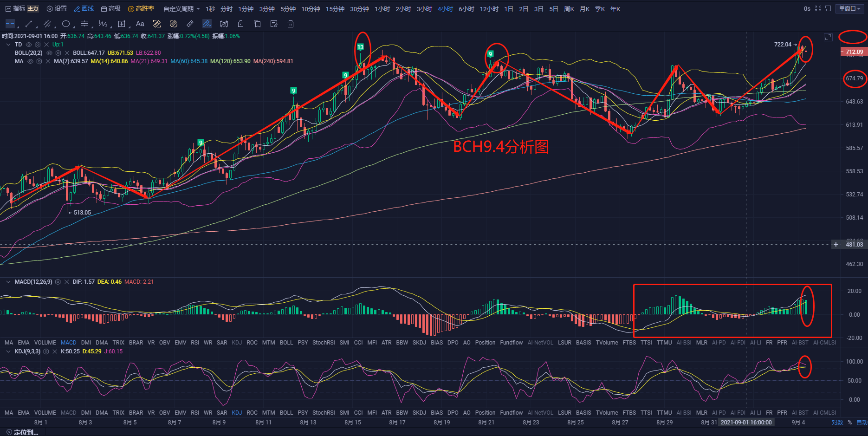Click the 画线 drawing button

(x=84, y=9)
